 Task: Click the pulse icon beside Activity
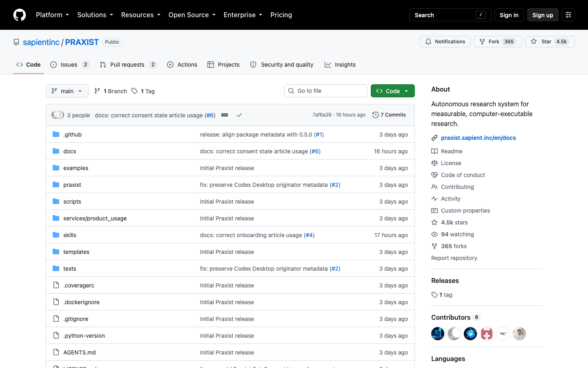coord(434,199)
